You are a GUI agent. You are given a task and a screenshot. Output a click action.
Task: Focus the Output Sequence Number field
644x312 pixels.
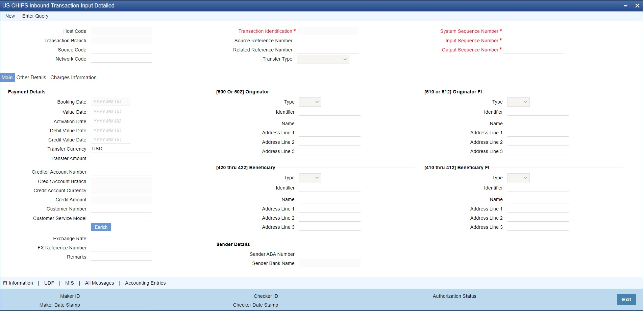pyautogui.click(x=534, y=50)
